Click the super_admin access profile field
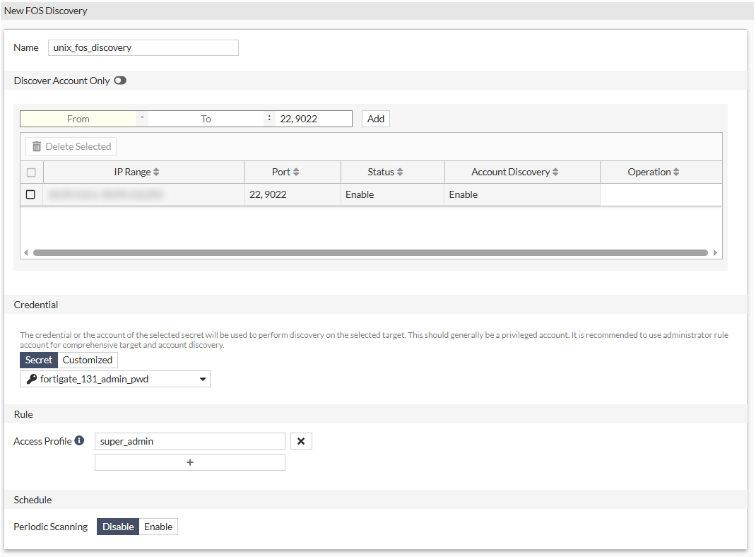Screen dimensions: 756x557 tap(190, 441)
